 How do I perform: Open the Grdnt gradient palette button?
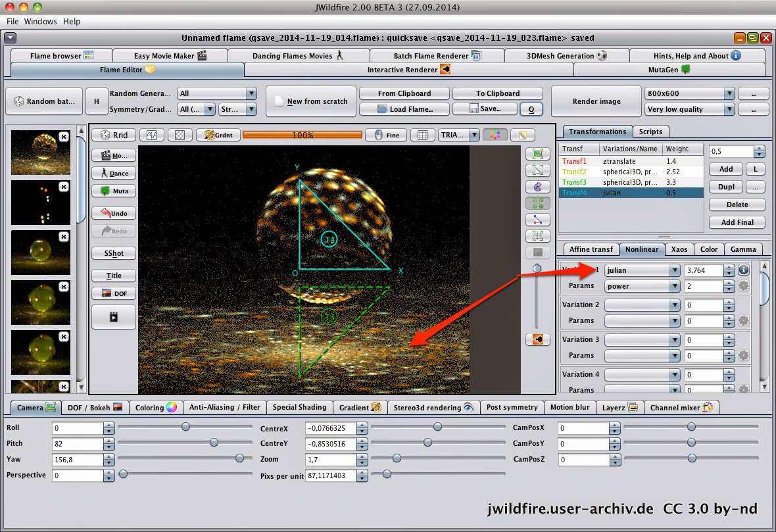(218, 135)
